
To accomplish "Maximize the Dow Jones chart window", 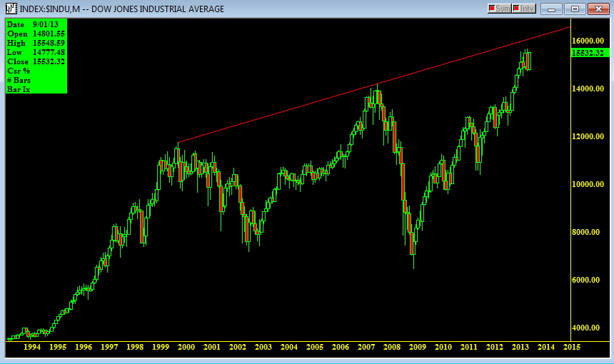I will (575, 9).
